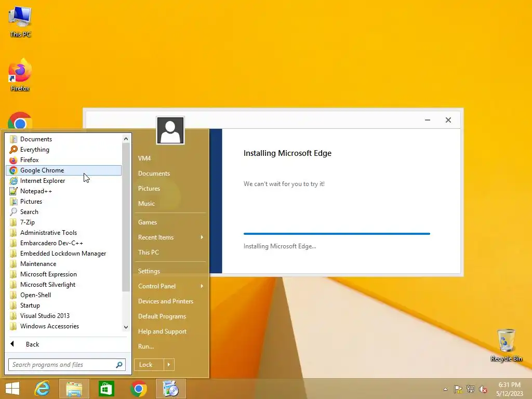Image resolution: width=532 pixels, height=399 pixels.
Task: Launch Firefox from desktop shortcut
Action: click(20, 75)
